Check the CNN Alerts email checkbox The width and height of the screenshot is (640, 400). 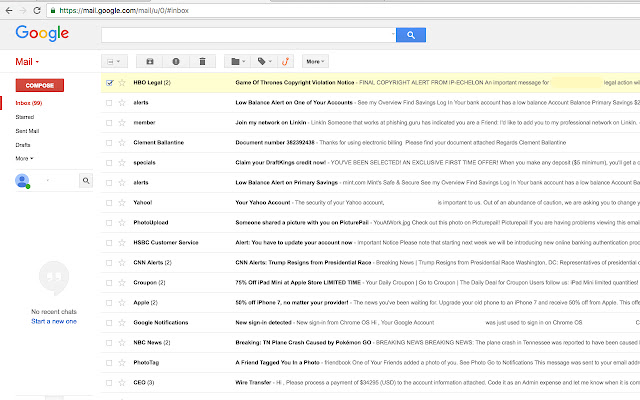(109, 263)
